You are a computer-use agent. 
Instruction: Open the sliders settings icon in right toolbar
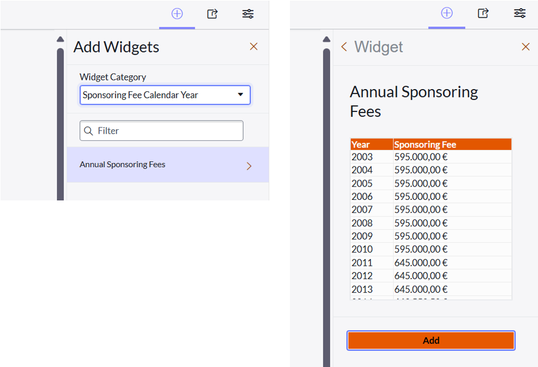(x=519, y=13)
